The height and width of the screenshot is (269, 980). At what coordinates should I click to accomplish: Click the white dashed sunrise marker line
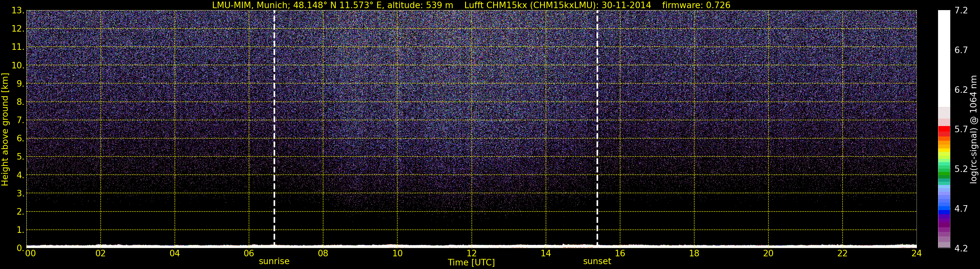[274, 129]
